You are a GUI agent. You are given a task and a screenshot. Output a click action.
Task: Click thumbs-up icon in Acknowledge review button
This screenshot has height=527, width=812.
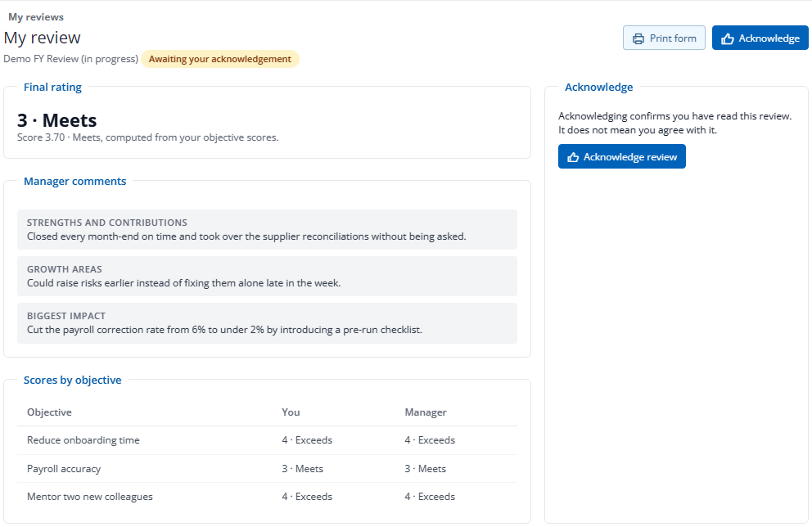point(573,157)
